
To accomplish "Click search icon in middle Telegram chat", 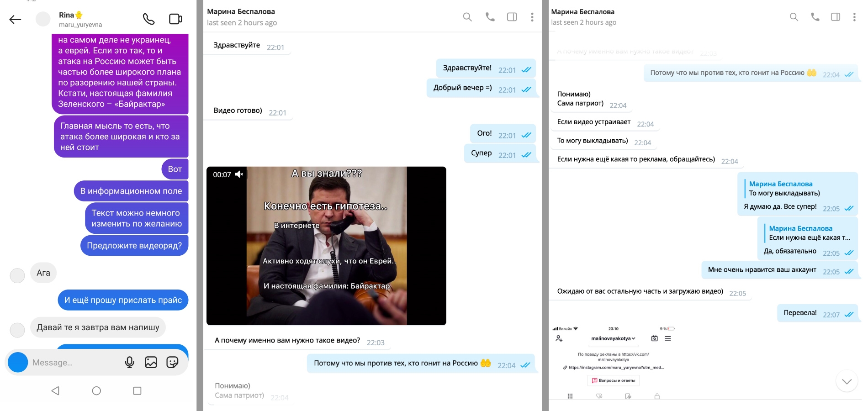I will (467, 17).
